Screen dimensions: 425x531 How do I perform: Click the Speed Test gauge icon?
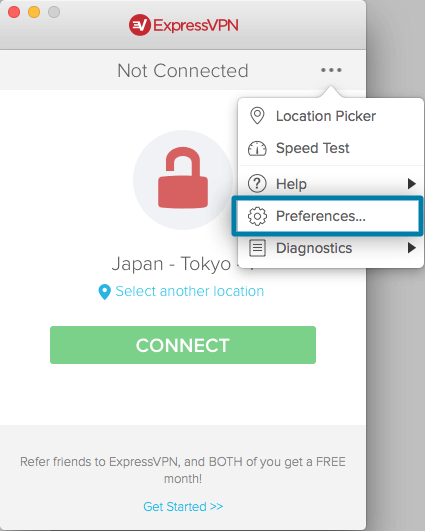(x=257, y=148)
